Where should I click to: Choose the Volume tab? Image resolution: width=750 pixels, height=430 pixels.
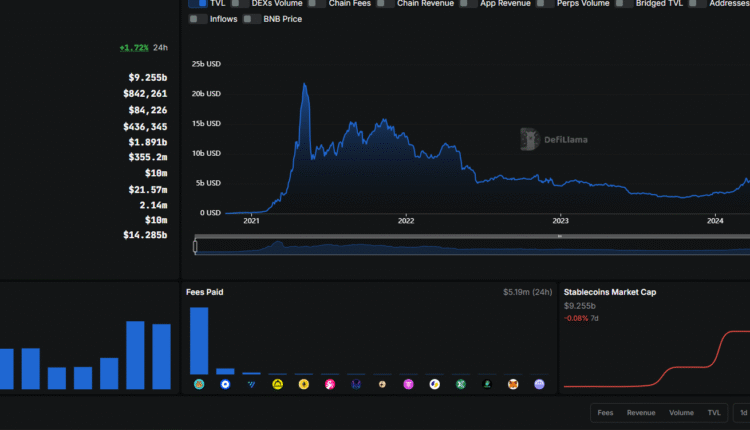(681, 412)
